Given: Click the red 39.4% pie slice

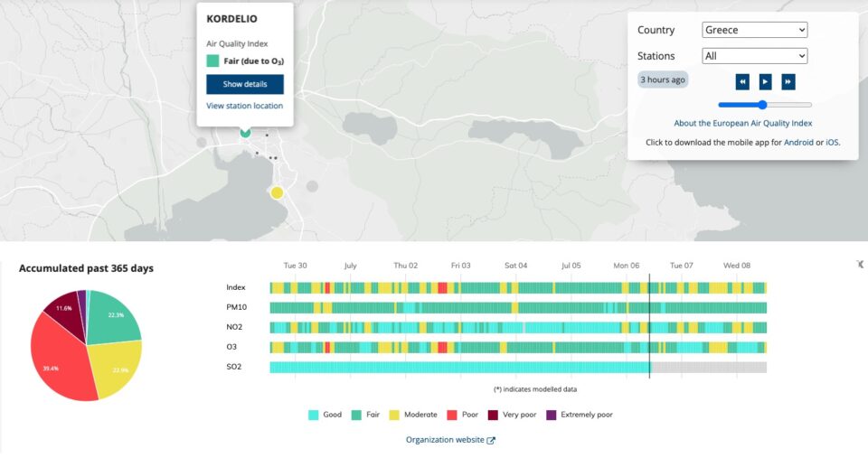Looking at the screenshot, I should click(x=58, y=360).
